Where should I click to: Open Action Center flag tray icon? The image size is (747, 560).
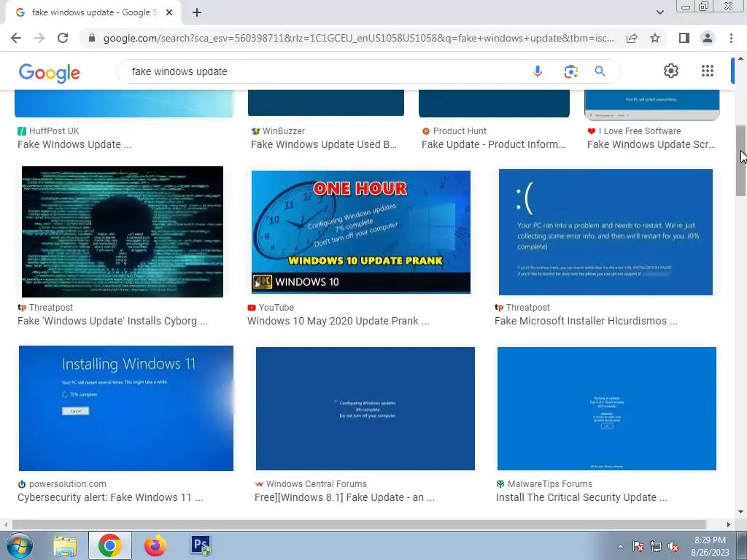(638, 546)
